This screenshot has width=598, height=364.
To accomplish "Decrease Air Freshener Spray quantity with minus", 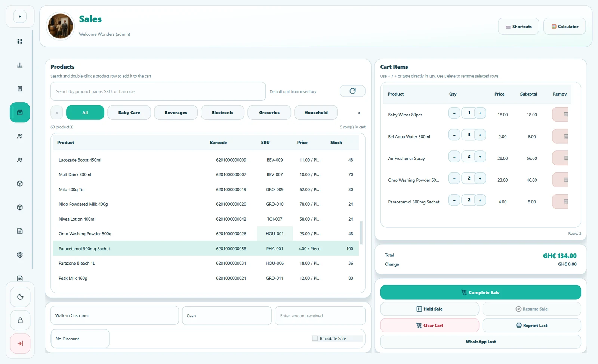I will pos(454,157).
